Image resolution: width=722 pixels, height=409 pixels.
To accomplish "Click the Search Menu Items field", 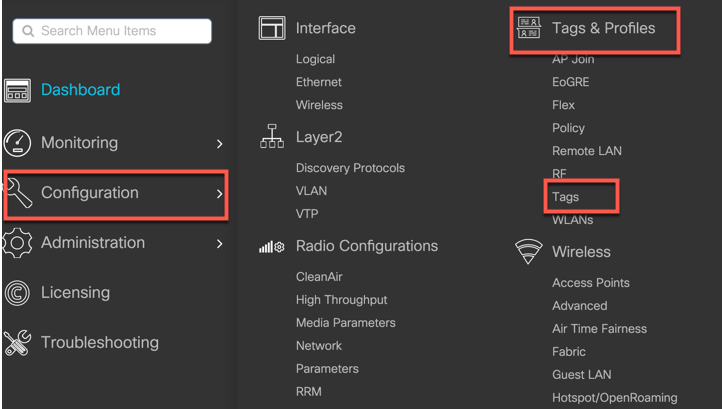I will [x=112, y=31].
